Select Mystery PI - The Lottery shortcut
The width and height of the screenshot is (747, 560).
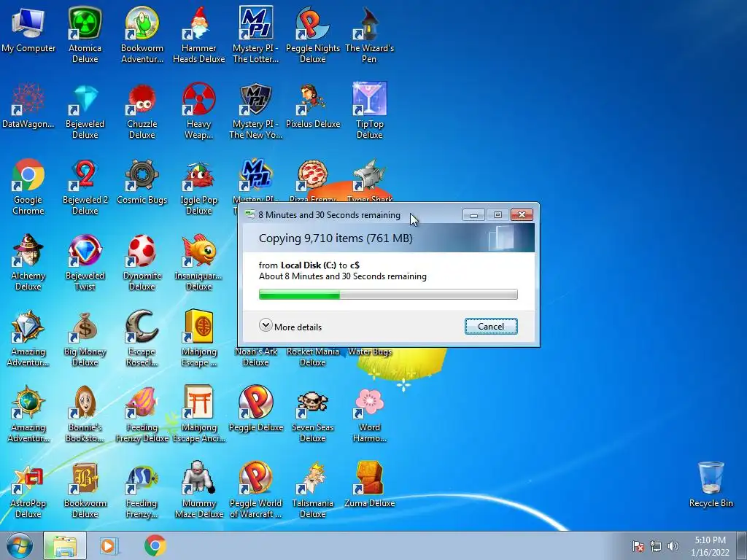[x=256, y=34]
